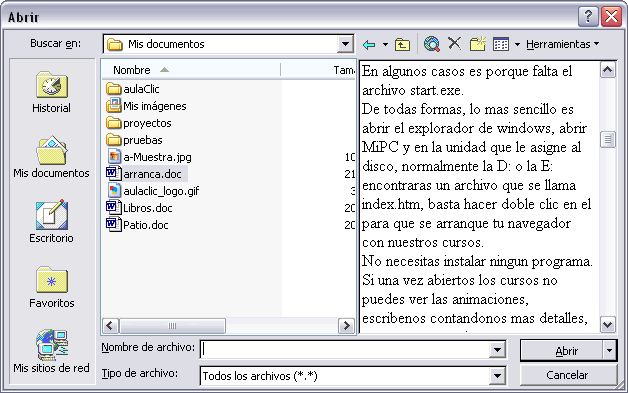Image resolution: width=628 pixels, height=393 pixels.
Task: Click the file list scroll left arrow
Action: [110, 326]
